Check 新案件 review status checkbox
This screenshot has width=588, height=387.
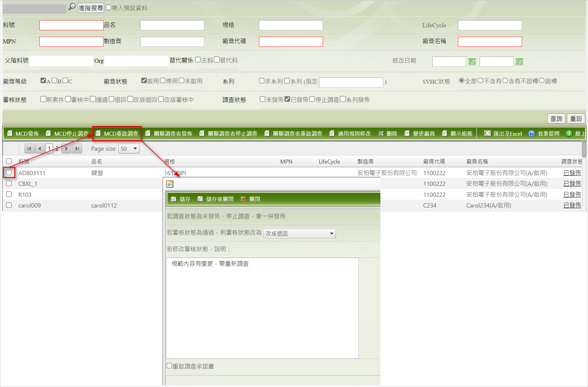(x=43, y=99)
